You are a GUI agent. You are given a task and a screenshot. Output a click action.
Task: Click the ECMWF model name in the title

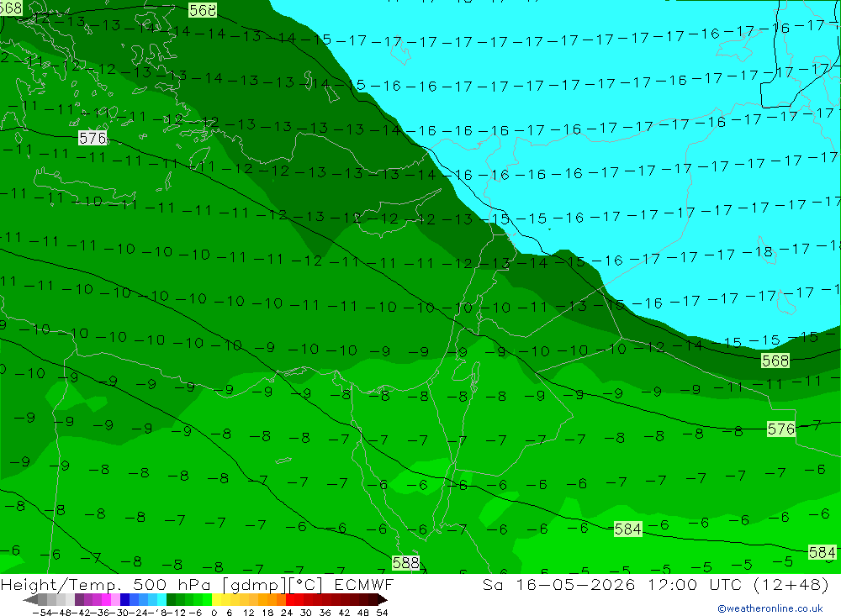click(x=364, y=584)
